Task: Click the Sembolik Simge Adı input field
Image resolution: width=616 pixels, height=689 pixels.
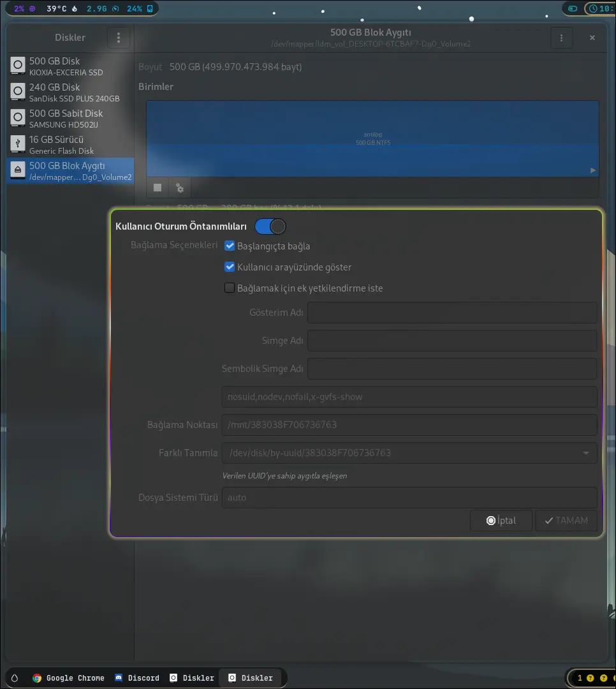Action: pyautogui.click(x=451, y=369)
